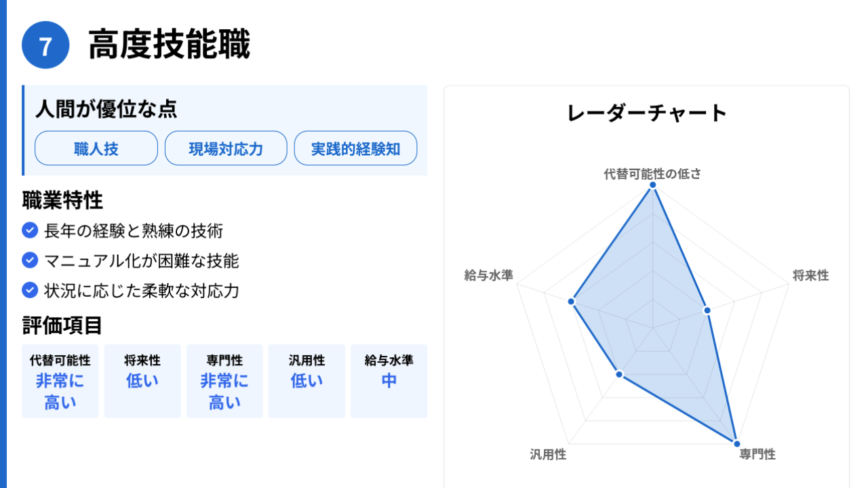Image resolution: width=868 pixels, height=488 pixels.
Task: Click radar data point at 代替可能性の低さ axis
Action: [653, 185]
